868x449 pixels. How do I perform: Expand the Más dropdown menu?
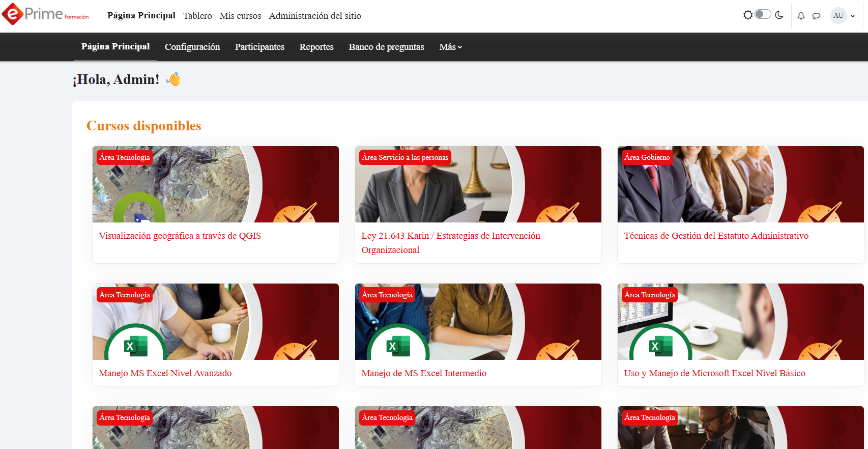tap(451, 47)
